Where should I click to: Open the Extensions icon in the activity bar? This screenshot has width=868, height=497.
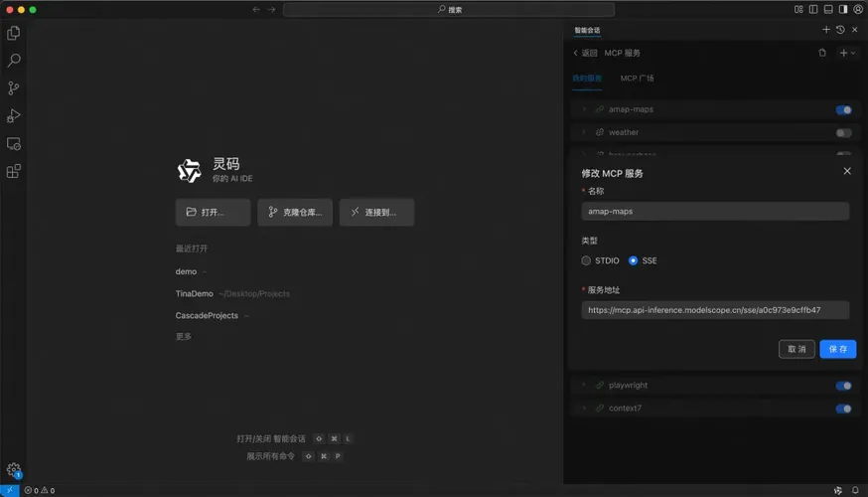[x=13, y=171]
